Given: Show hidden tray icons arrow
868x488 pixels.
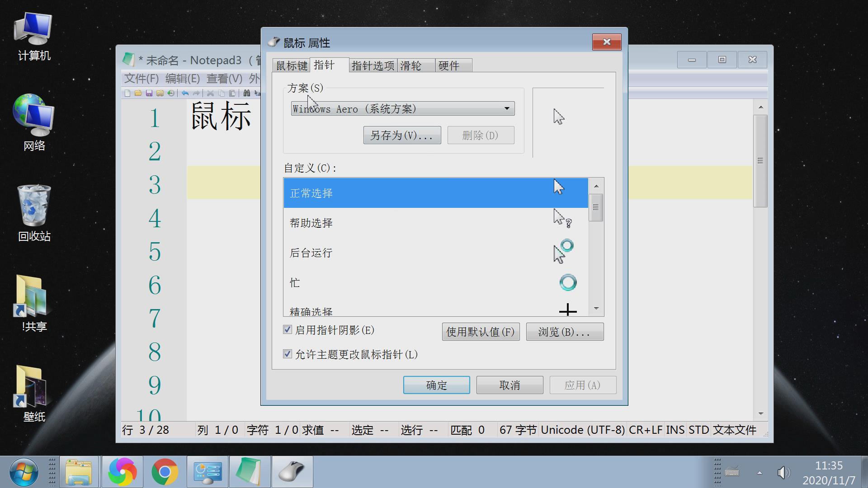Looking at the screenshot, I should click(759, 473).
